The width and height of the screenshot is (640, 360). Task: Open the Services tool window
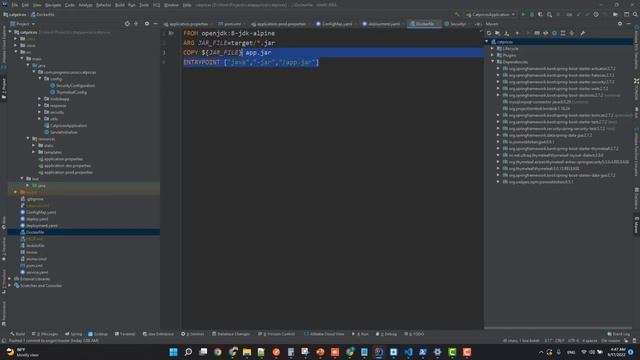(x=193, y=334)
